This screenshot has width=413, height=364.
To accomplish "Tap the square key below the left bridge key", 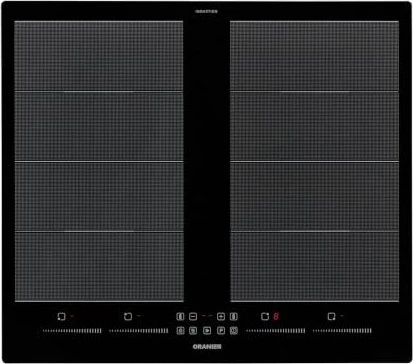I will pos(180,331).
